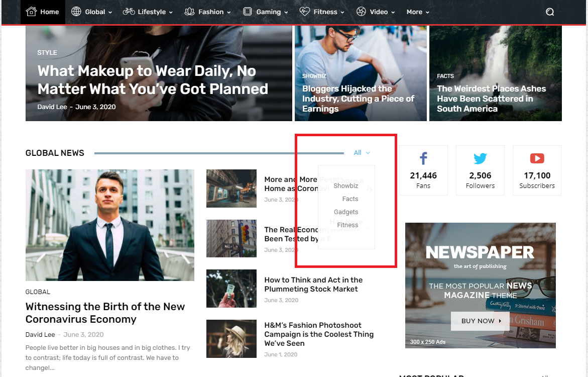Open 'Bloggers Hijacked the Industry' article
Screen dimensions: 588x377
358,99
